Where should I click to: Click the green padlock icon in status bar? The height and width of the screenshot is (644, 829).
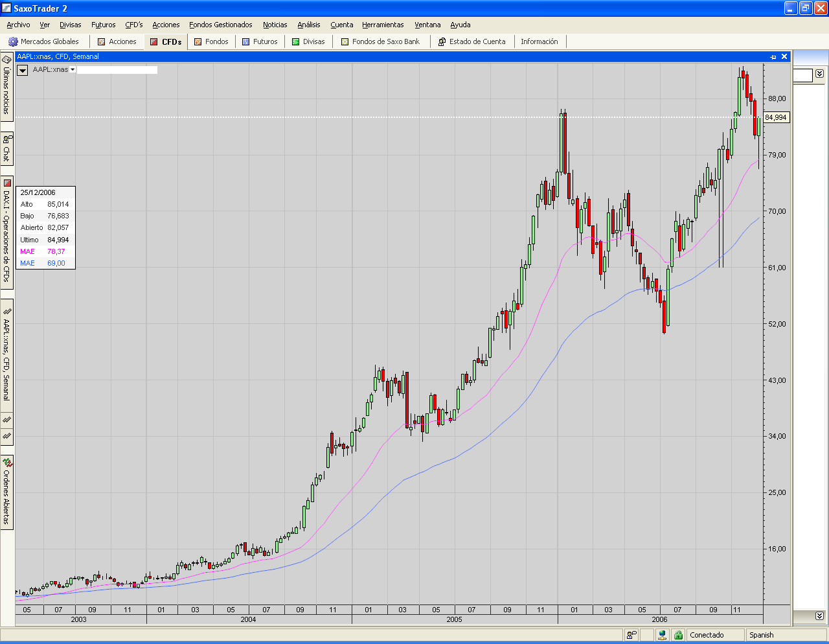(678, 635)
